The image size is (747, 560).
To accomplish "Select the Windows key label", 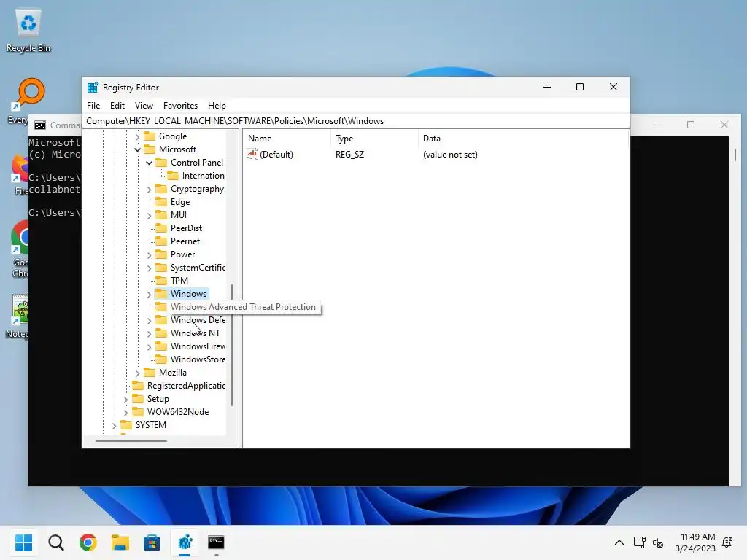I will click(x=189, y=294).
